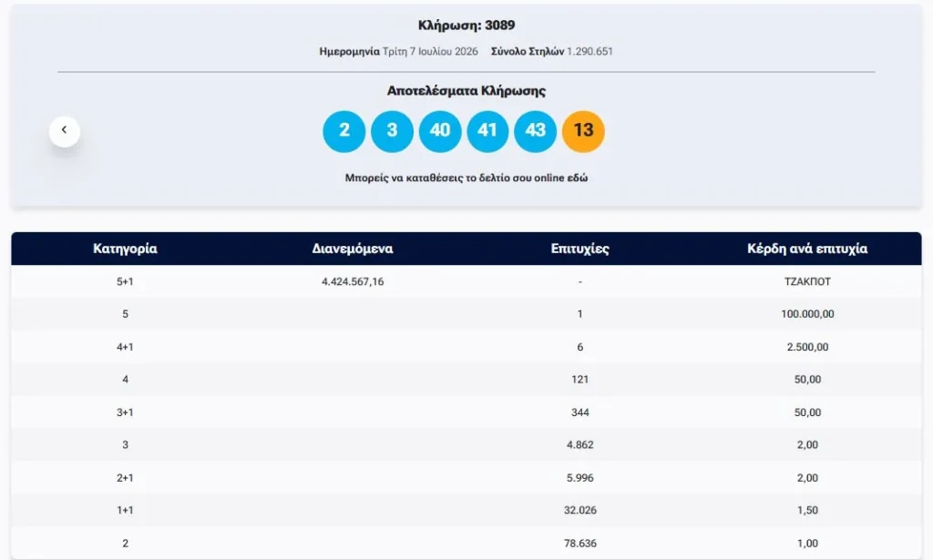Select the blue ball number 2

pyautogui.click(x=343, y=131)
